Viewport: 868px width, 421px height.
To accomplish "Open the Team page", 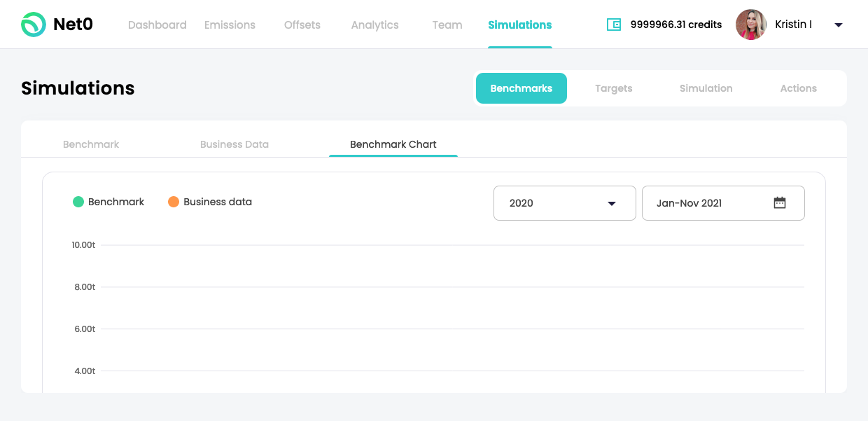I will point(447,25).
